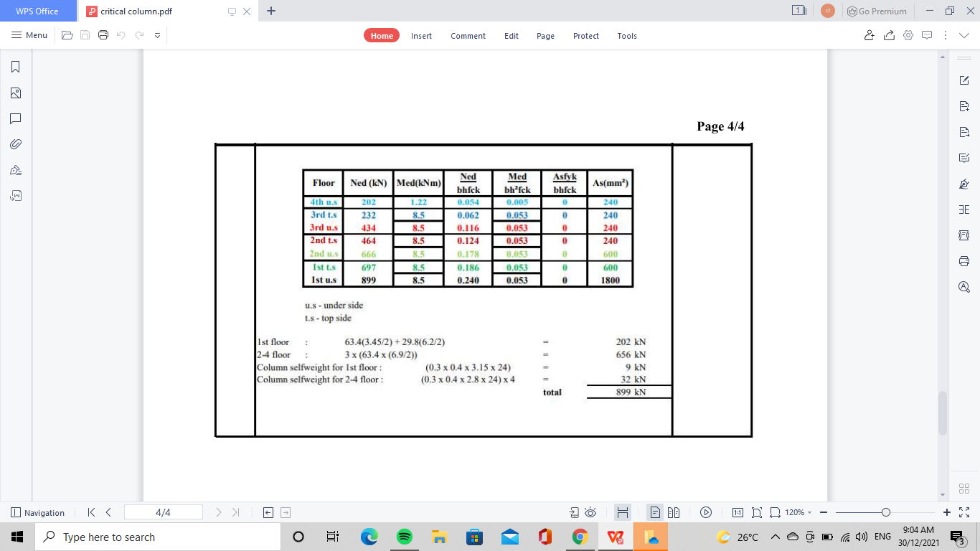This screenshot has width=980, height=551.
Task: Switch to actual size with the 1:1 icon
Action: tap(739, 512)
